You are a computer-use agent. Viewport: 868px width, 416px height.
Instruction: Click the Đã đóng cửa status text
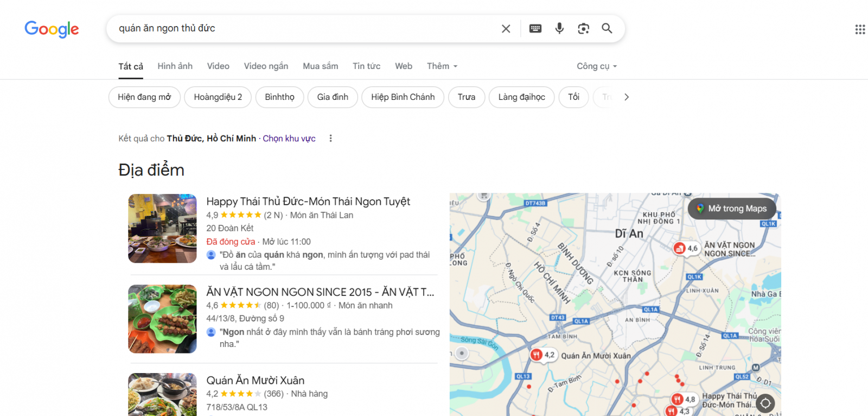point(231,242)
